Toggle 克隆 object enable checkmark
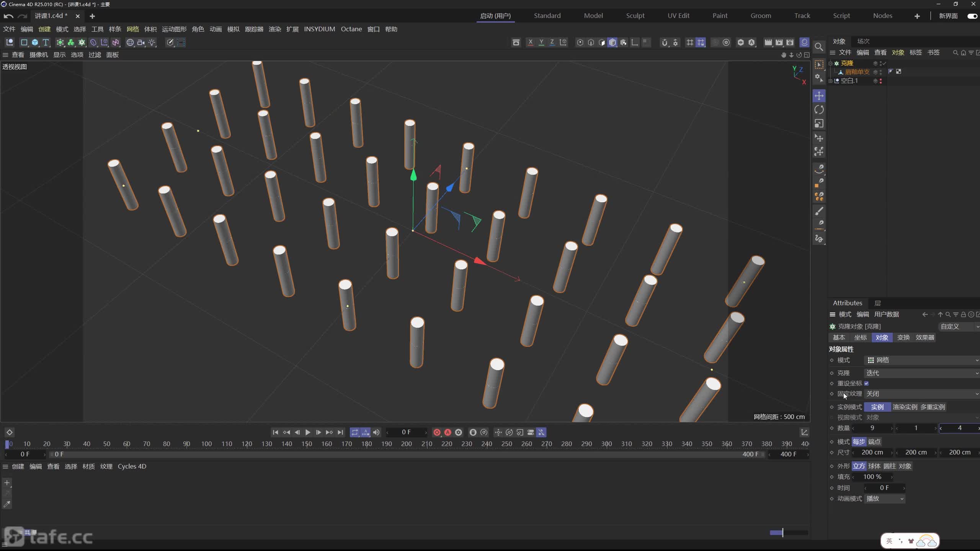The height and width of the screenshot is (551, 980). pos(884,63)
